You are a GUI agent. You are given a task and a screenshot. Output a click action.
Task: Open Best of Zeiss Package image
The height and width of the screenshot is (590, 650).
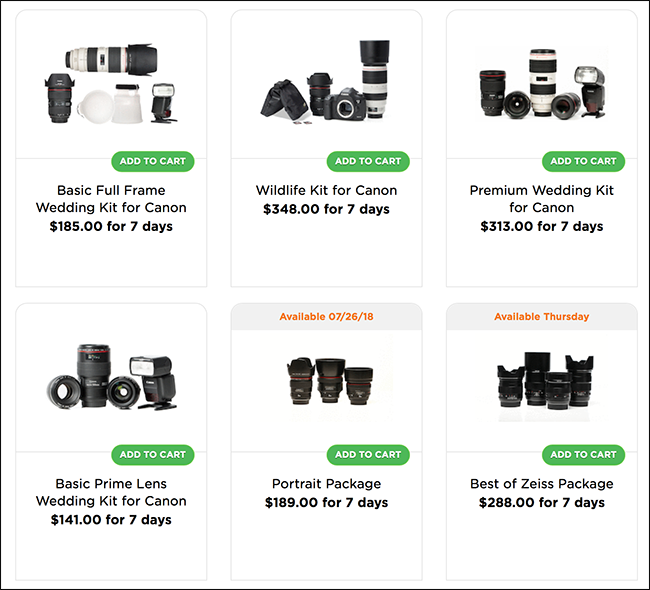coord(542,378)
